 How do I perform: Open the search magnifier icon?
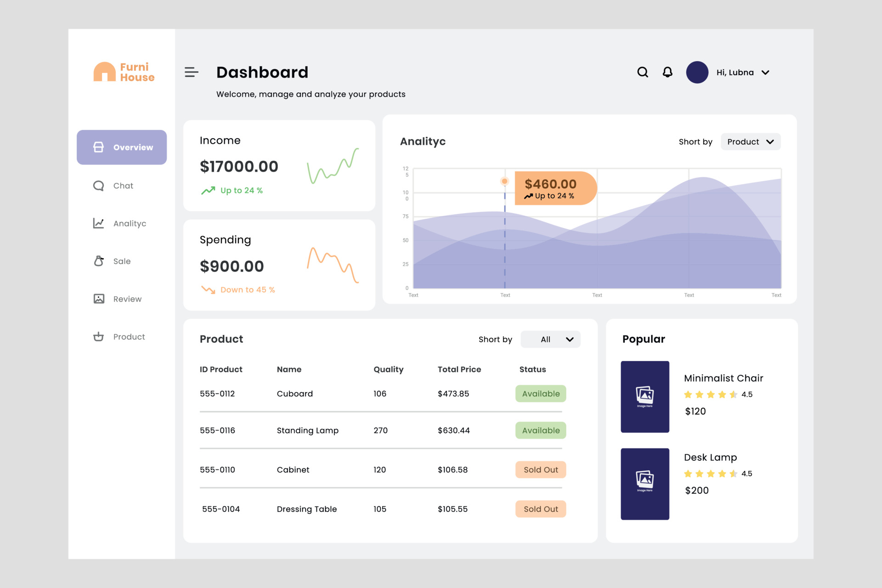pos(642,72)
